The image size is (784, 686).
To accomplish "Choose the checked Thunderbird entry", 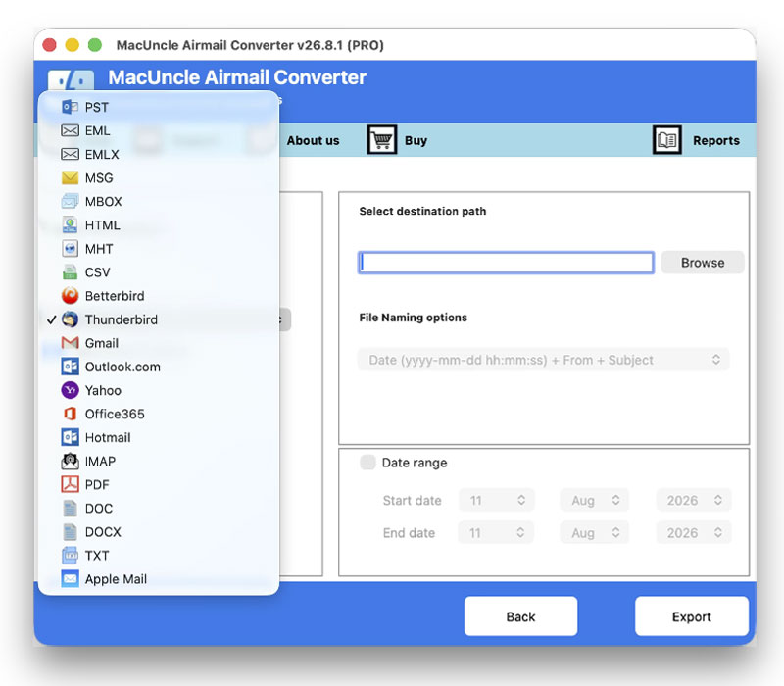I will pos(159,319).
